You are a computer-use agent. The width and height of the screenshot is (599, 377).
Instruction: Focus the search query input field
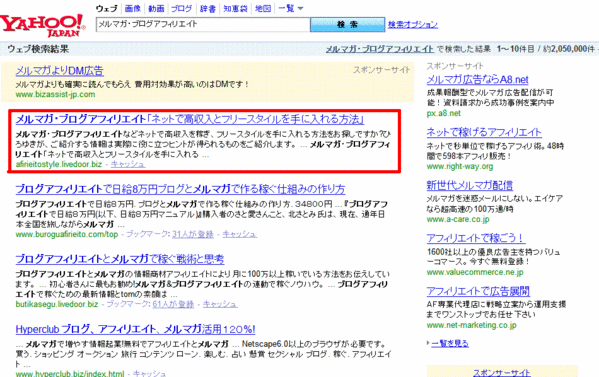click(203, 24)
